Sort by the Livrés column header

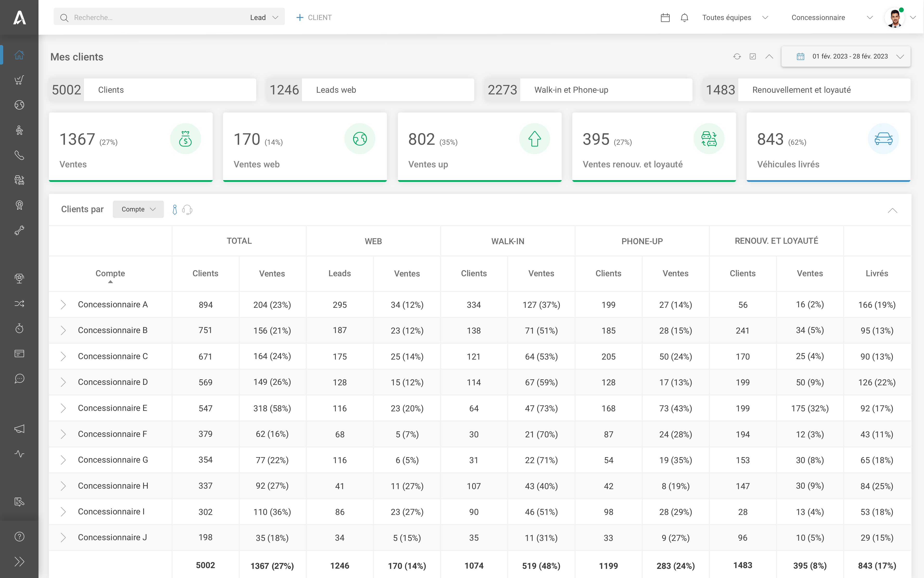(877, 274)
